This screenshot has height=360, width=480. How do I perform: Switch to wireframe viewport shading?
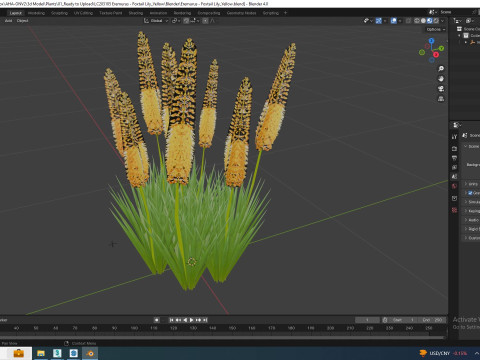point(417,21)
